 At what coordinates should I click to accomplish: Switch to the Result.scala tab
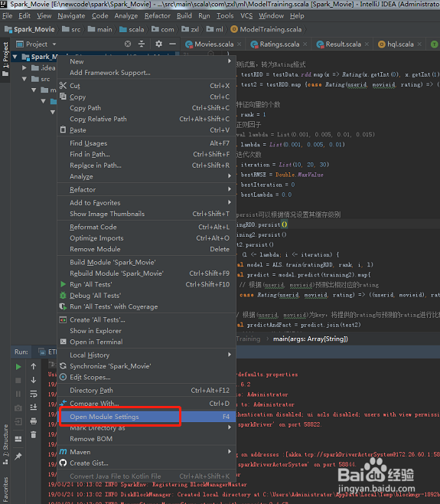click(x=343, y=44)
